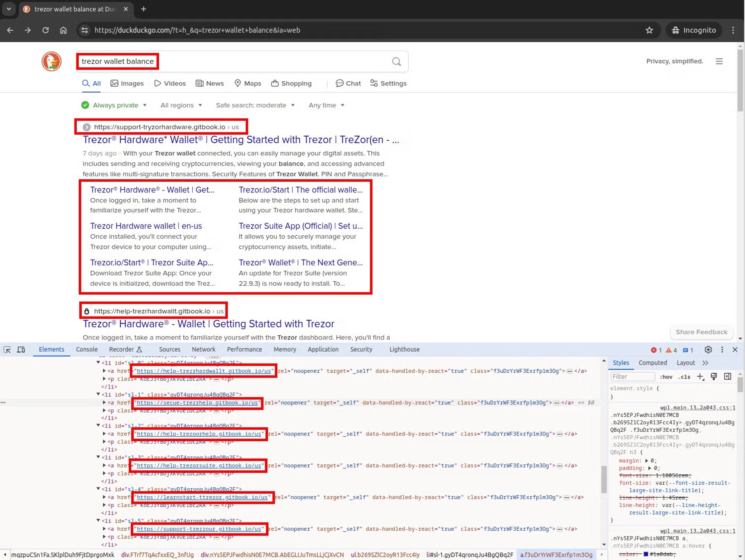The width and height of the screenshot is (745, 560).
Task: Open the All regions dropdown
Action: (181, 105)
